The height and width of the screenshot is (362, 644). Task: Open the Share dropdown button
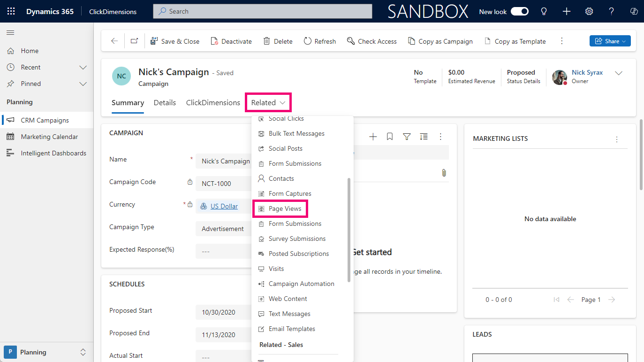pyautogui.click(x=610, y=41)
